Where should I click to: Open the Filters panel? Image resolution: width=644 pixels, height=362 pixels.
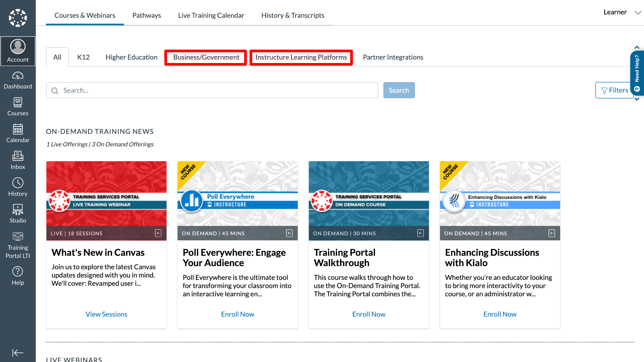pos(614,90)
